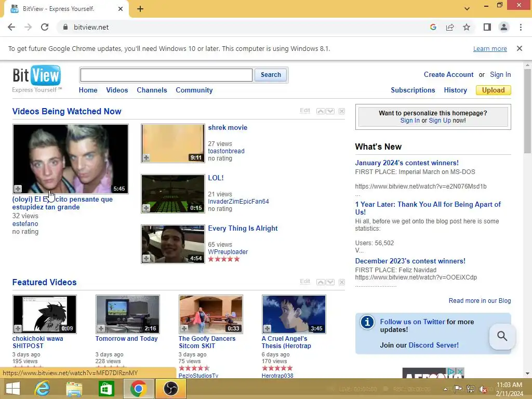Add A Cruel Angel's Thesis to queue
Image resolution: width=532 pixels, height=399 pixels.
pyautogui.click(x=268, y=328)
